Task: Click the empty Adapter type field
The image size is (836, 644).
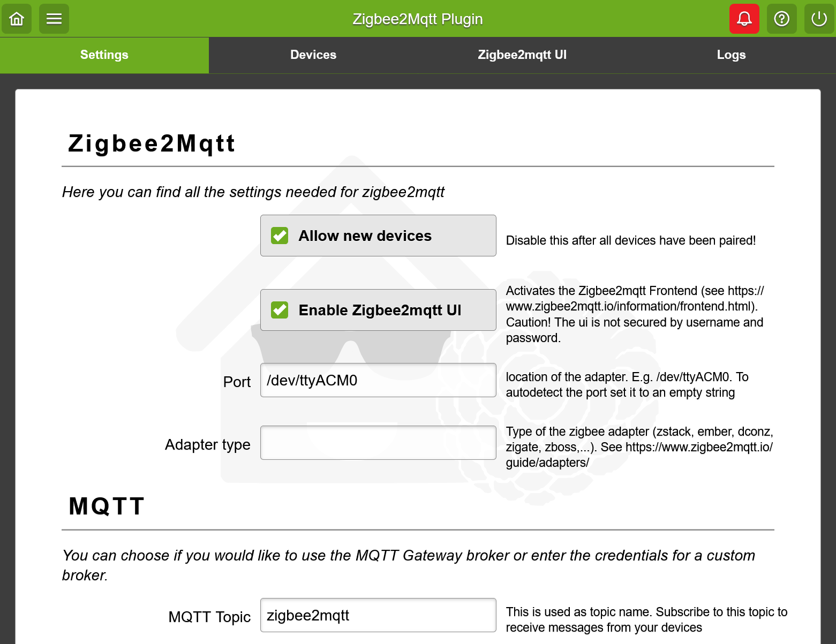Action: (x=378, y=443)
